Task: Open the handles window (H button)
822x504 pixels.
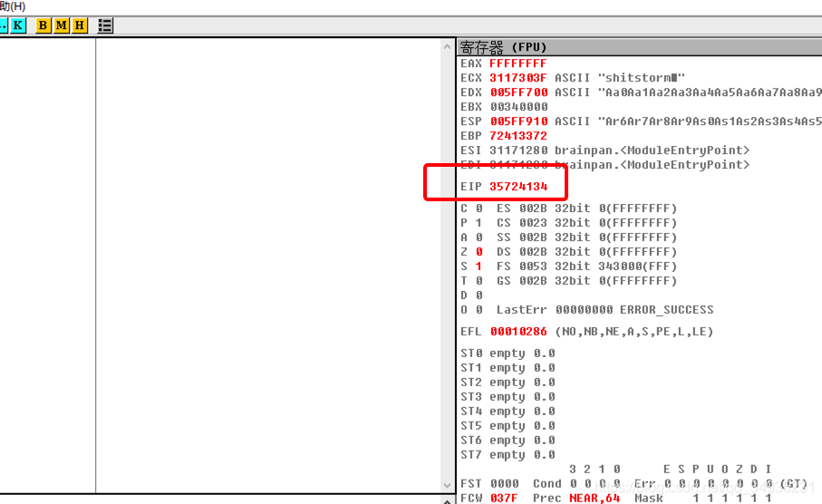Action: tap(80, 25)
